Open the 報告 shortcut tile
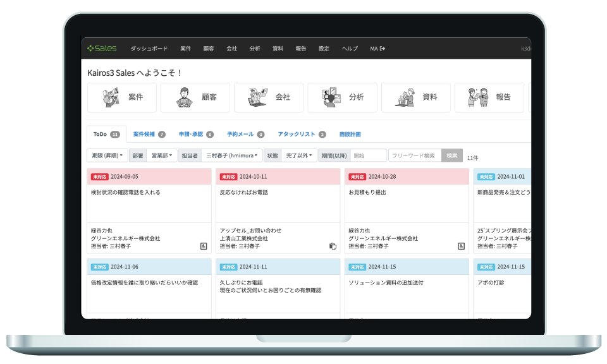Viewport: 607px width, 364px height. pyautogui.click(x=489, y=97)
